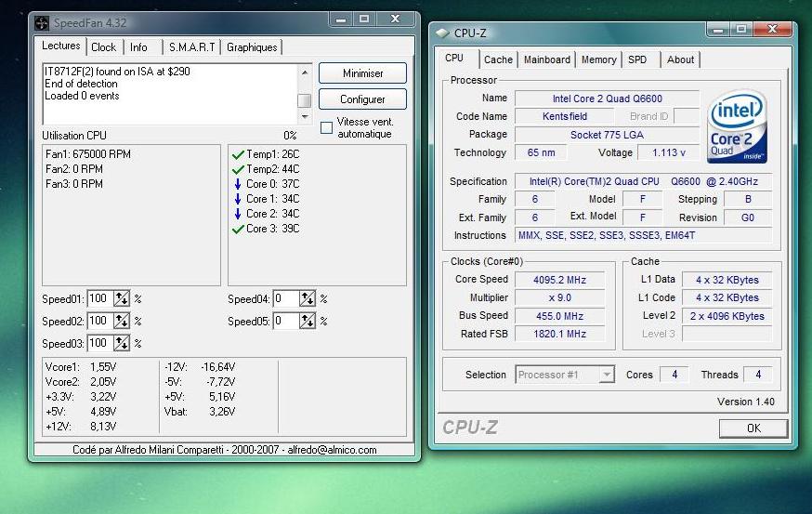Click the green checkmark beside Temp2

[x=238, y=169]
